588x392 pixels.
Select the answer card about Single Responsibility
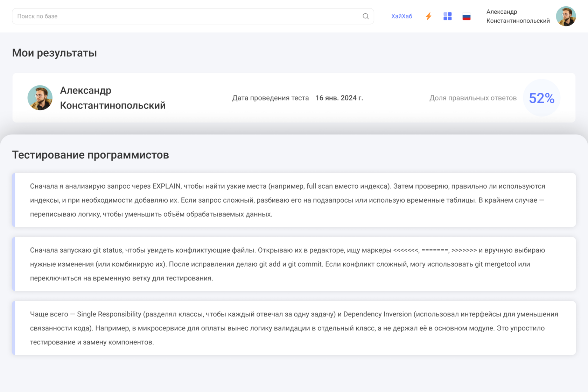(x=294, y=328)
